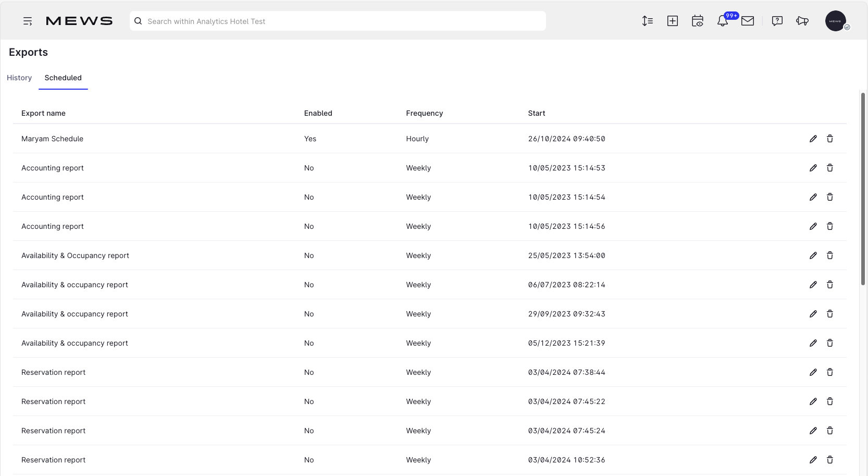
Task: Click the plus icon to create something new
Action: (x=673, y=21)
